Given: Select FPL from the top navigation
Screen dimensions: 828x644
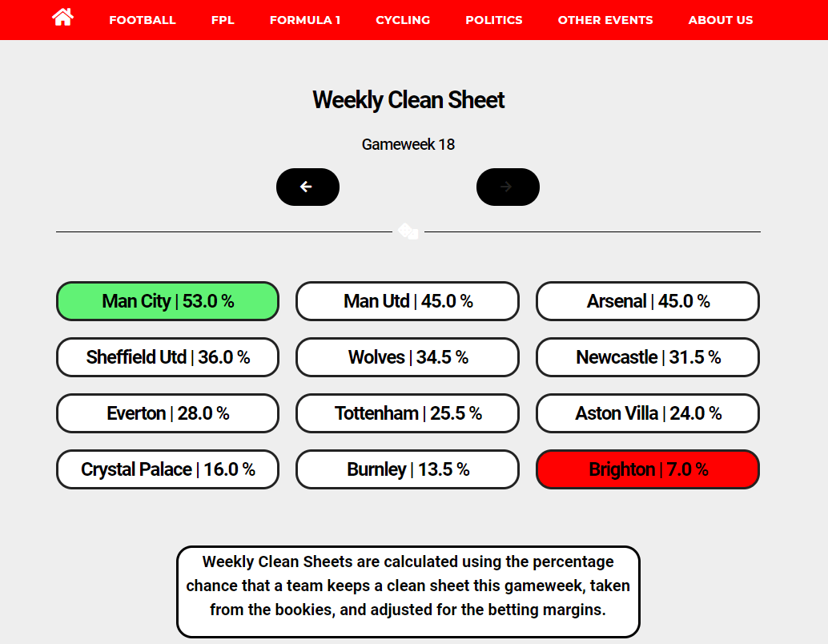Looking at the screenshot, I should point(223,20).
